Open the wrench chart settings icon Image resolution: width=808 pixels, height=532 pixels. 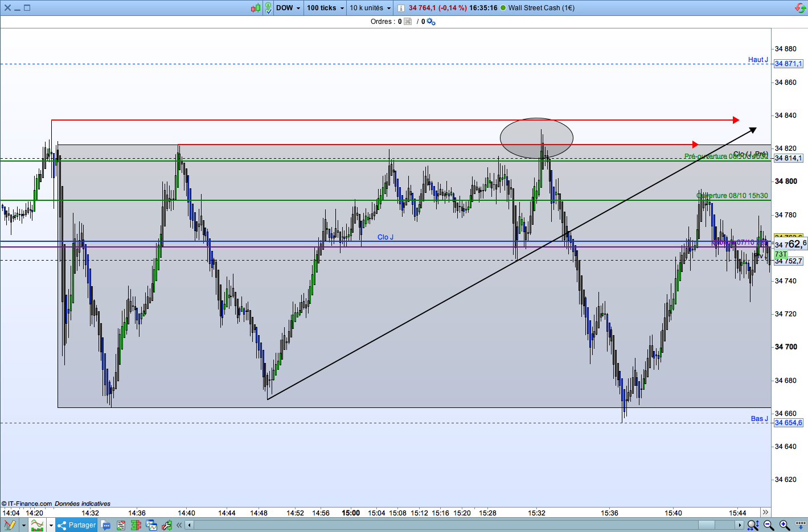click(166, 525)
